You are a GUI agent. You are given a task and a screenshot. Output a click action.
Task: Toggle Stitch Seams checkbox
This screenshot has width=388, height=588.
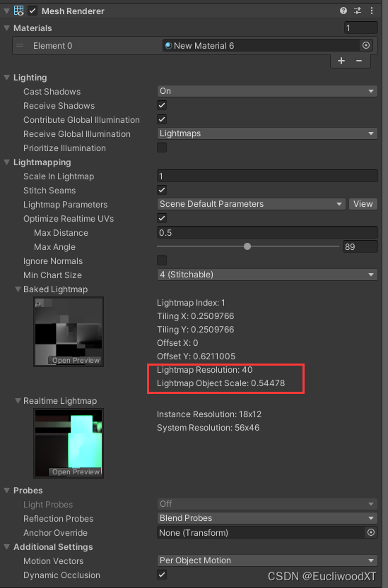point(162,190)
